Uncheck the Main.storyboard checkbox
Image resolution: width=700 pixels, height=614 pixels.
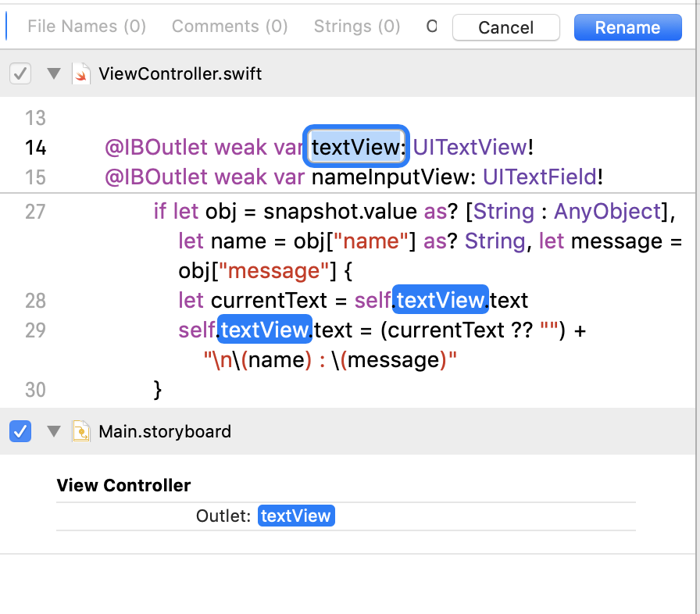pos(20,431)
